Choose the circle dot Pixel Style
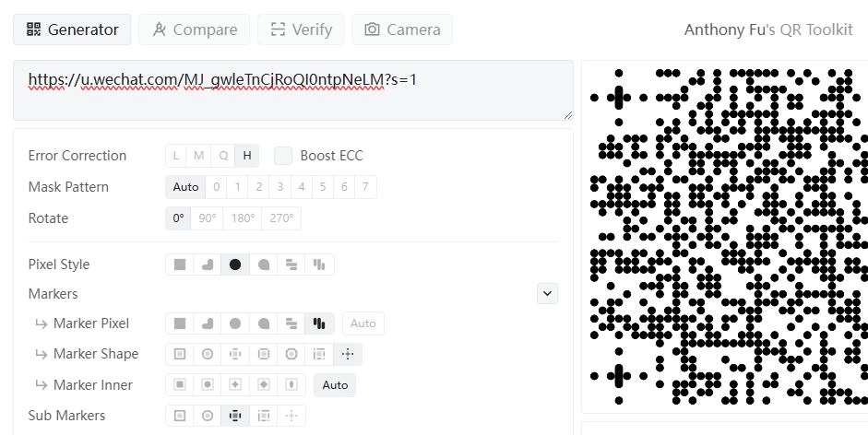 (x=235, y=265)
